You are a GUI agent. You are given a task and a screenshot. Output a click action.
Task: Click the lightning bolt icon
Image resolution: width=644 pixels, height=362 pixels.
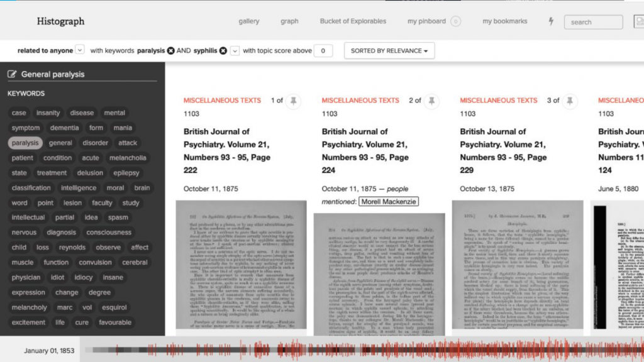point(552,21)
